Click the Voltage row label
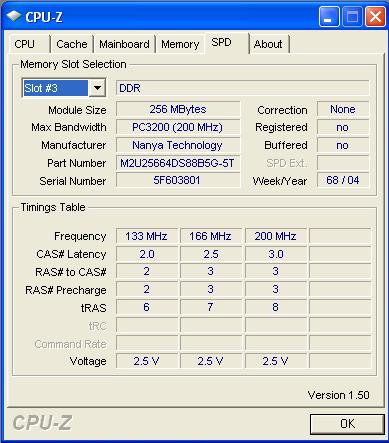 coord(88,361)
